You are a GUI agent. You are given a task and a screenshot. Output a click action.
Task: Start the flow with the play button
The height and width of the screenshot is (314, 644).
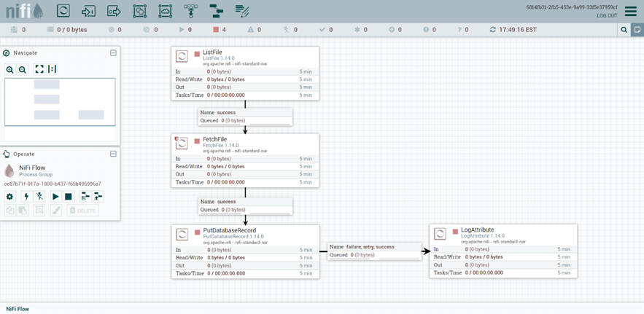[55, 197]
